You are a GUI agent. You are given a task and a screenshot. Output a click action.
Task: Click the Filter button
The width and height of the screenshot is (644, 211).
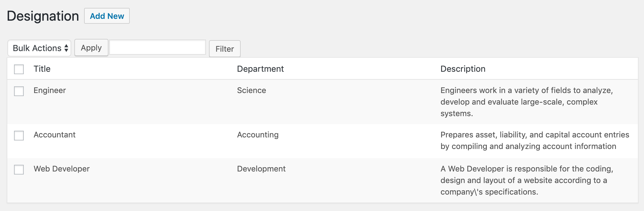pos(225,49)
